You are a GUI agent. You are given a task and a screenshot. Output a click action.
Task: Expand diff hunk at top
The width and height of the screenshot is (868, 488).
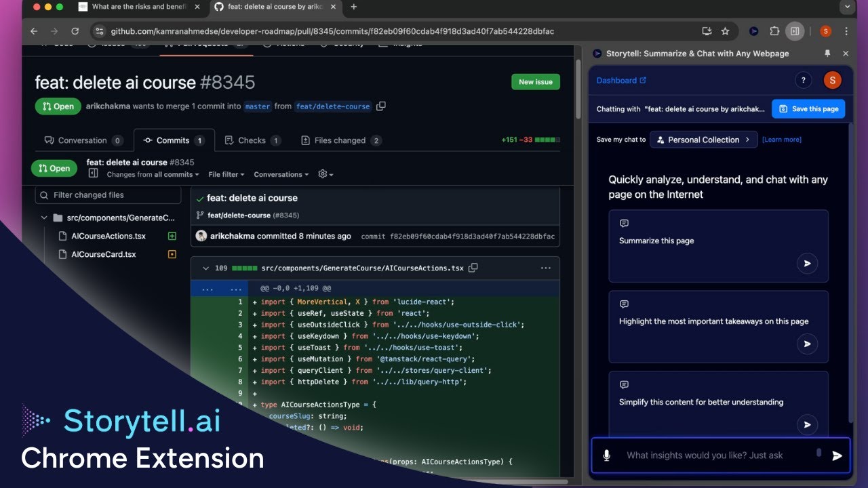219,289
